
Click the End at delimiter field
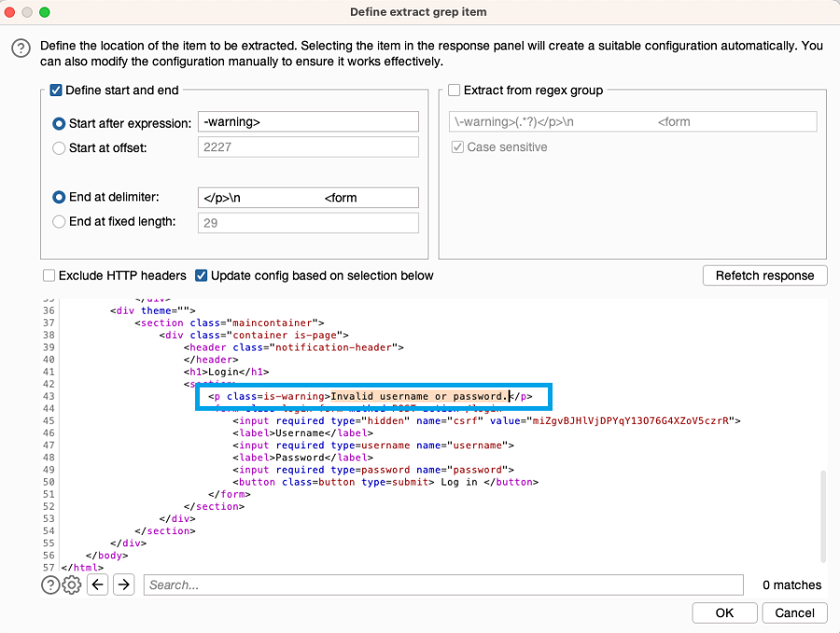pyautogui.click(x=308, y=198)
